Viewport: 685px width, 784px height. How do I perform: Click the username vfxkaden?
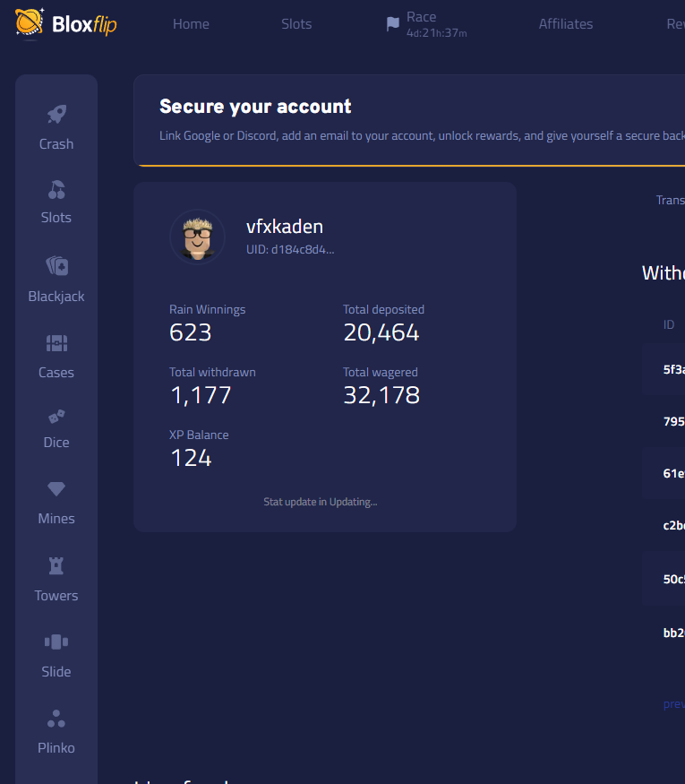tap(285, 227)
